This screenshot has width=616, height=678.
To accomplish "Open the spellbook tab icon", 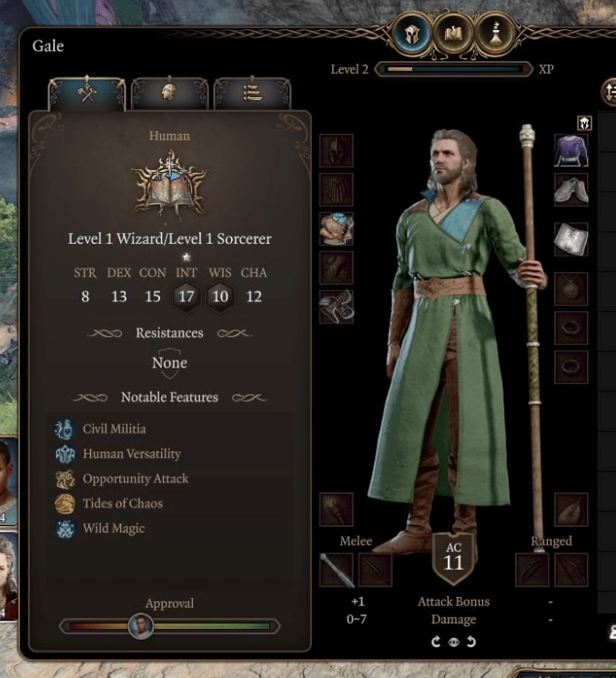I will (453, 34).
